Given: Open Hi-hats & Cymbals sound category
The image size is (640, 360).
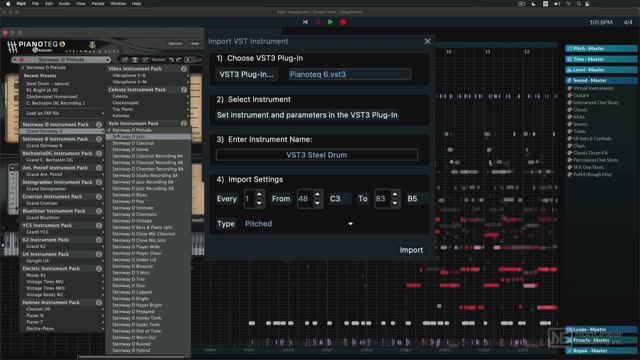Looking at the screenshot, I should (592, 139).
